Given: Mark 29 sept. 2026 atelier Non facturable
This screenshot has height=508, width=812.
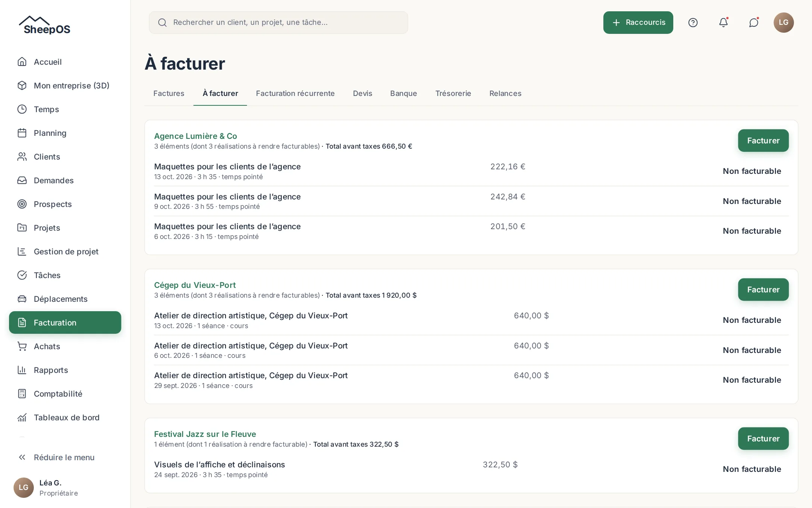Looking at the screenshot, I should (x=752, y=380).
